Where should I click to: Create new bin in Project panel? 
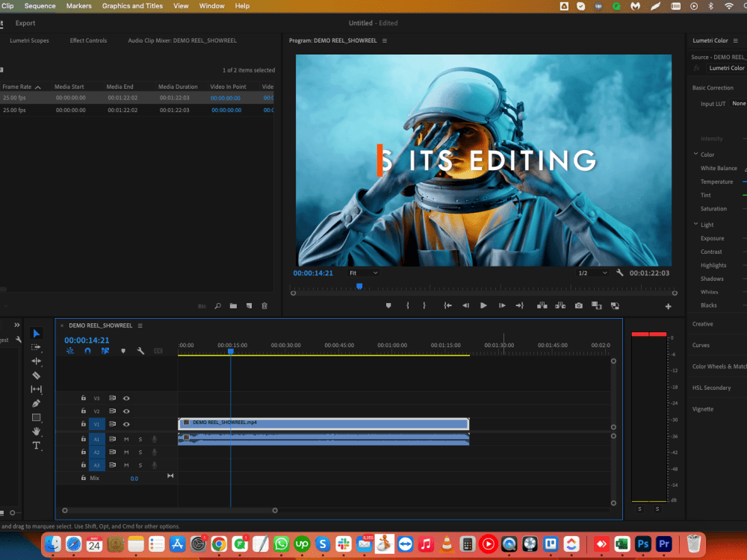233,306
